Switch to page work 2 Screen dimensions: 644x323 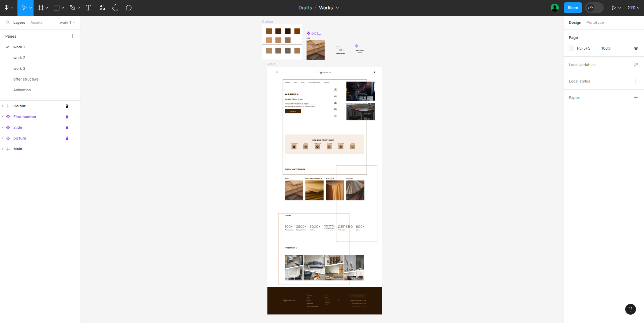tap(19, 58)
